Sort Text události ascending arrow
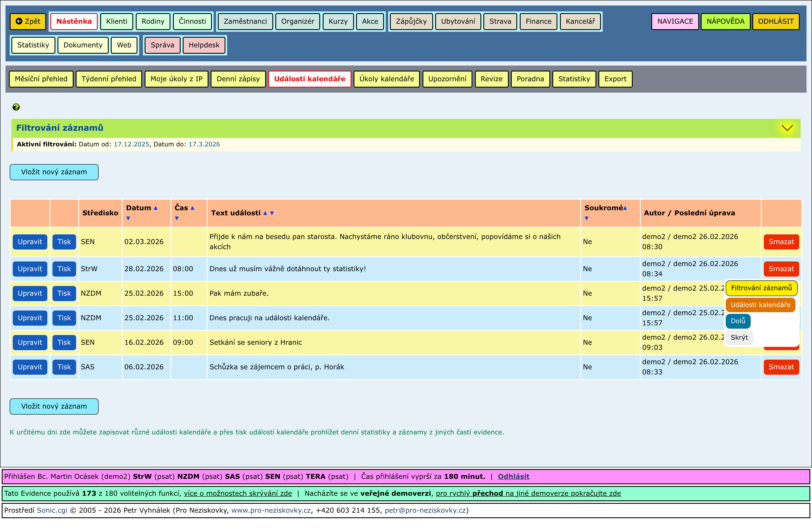Screen dimensions: 812x530 pos(265,213)
